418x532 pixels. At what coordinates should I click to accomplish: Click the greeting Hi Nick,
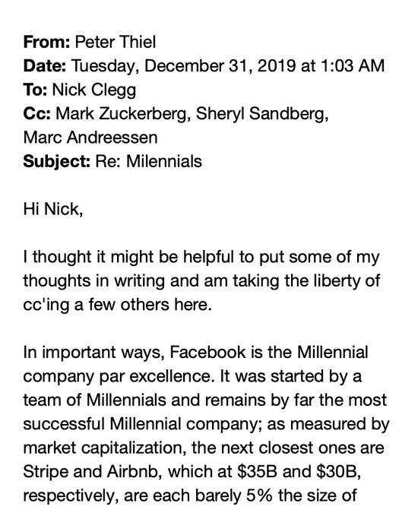53,209
